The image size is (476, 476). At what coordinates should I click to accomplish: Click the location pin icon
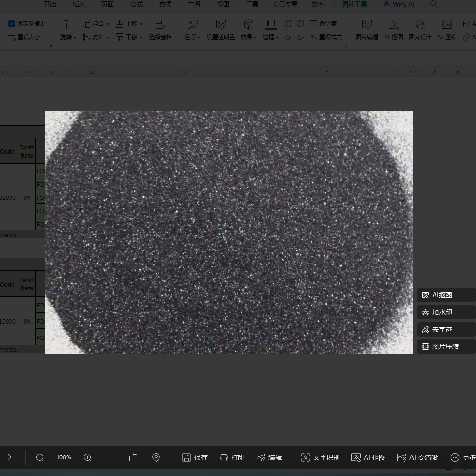point(156,457)
